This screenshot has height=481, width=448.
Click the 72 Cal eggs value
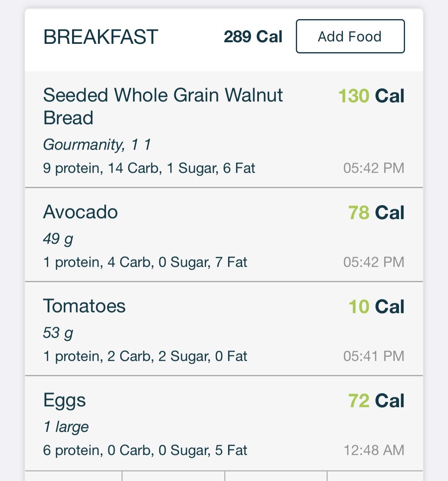(x=376, y=401)
